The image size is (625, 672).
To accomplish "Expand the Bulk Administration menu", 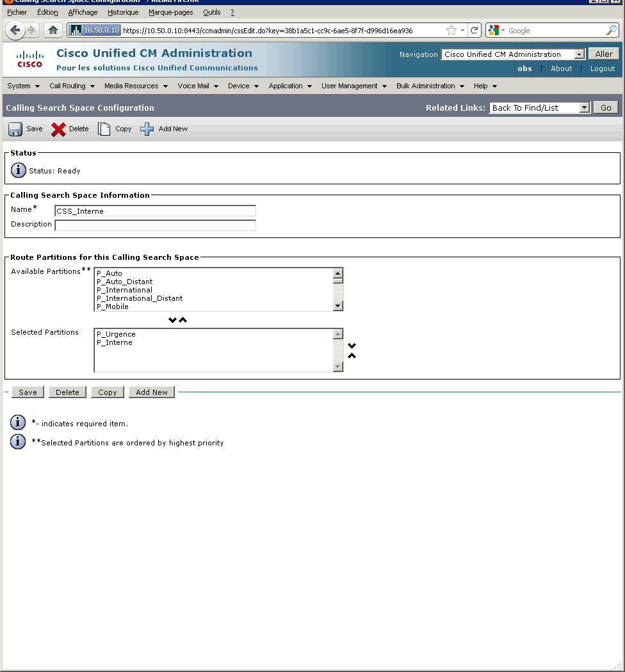I will tap(430, 86).
